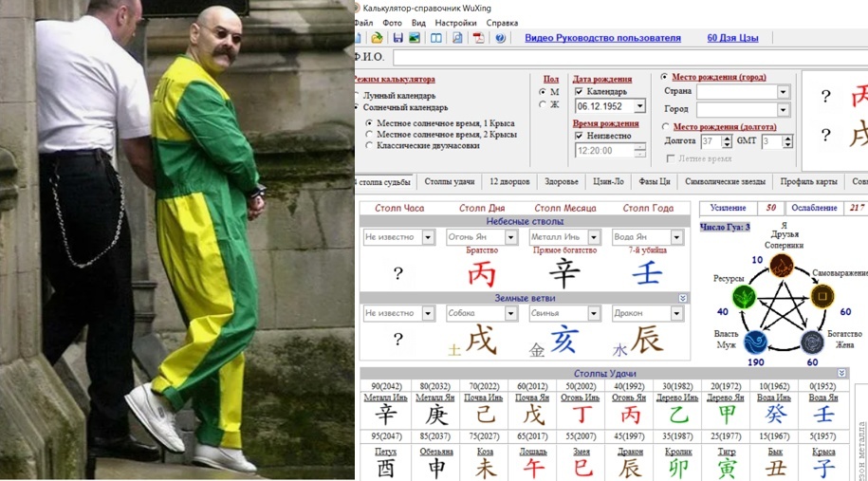Open the Город city dropdown
This screenshot has height=481, width=868.
783,110
